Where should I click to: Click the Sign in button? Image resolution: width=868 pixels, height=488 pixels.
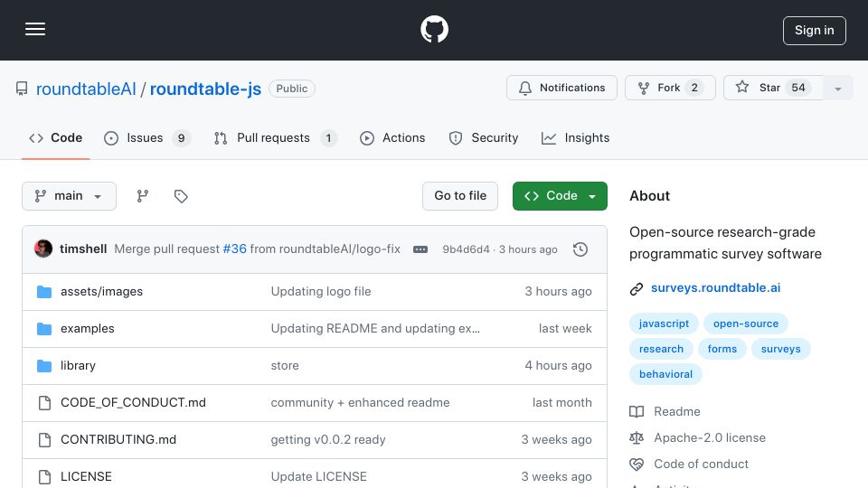click(815, 31)
